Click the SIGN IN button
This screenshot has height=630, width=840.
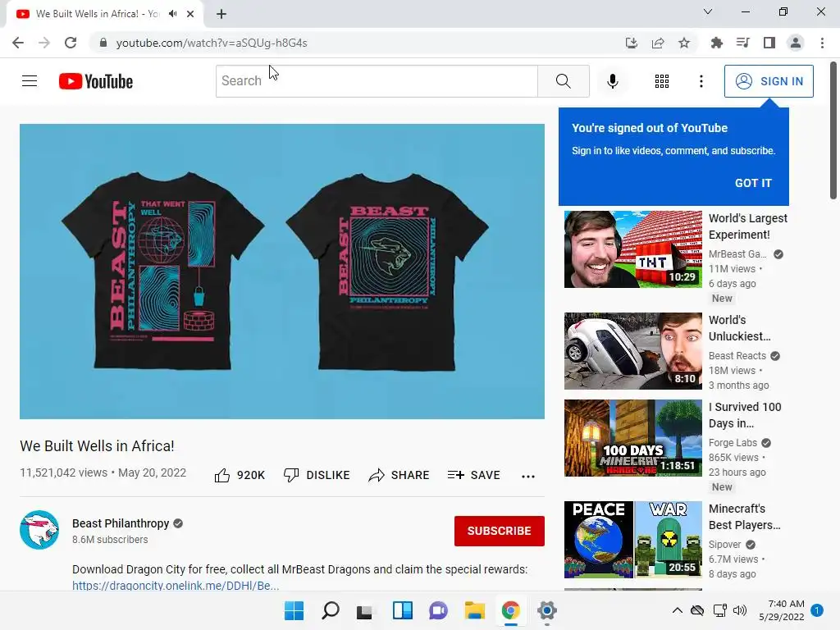coord(769,81)
